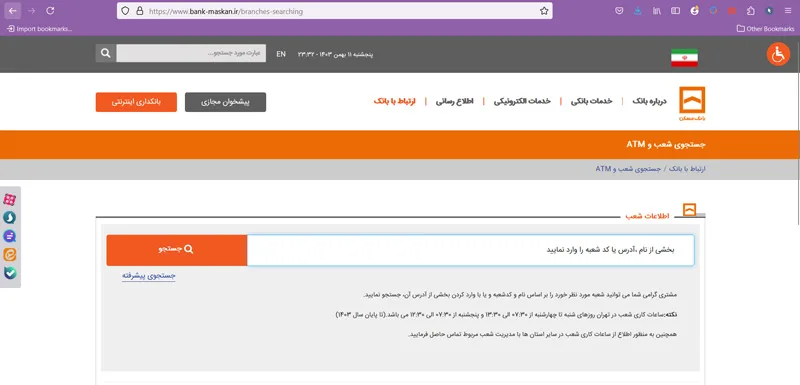The image size is (800, 385).
Task: Open the tracking protection shield icon
Action: click(x=126, y=11)
